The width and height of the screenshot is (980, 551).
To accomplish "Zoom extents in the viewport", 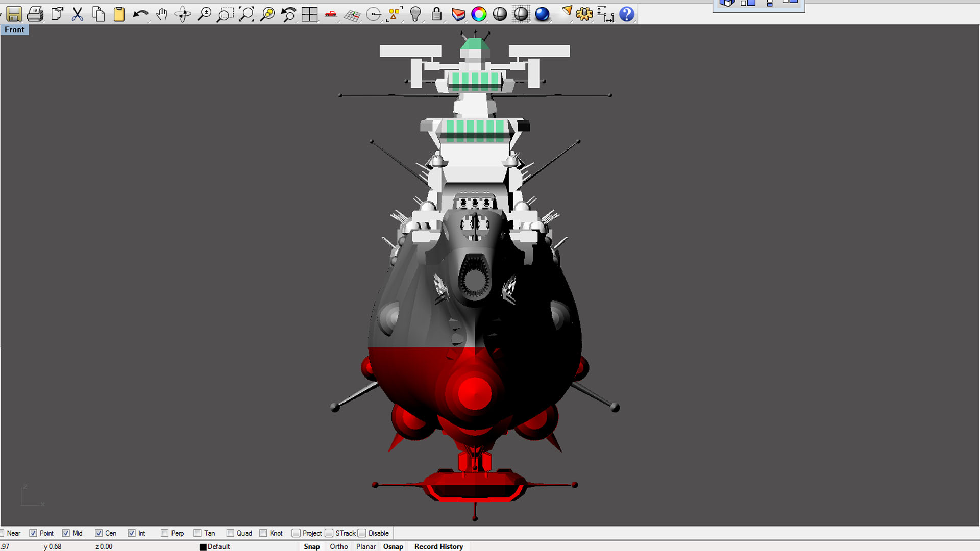I will coord(246,14).
